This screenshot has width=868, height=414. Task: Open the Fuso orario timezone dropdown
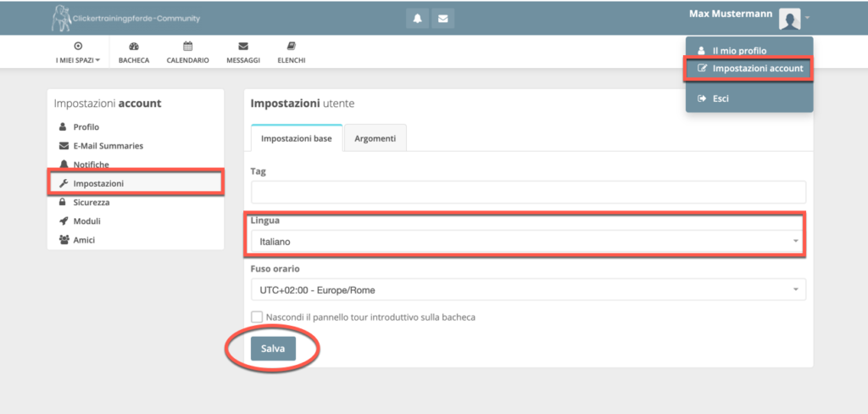coord(529,289)
